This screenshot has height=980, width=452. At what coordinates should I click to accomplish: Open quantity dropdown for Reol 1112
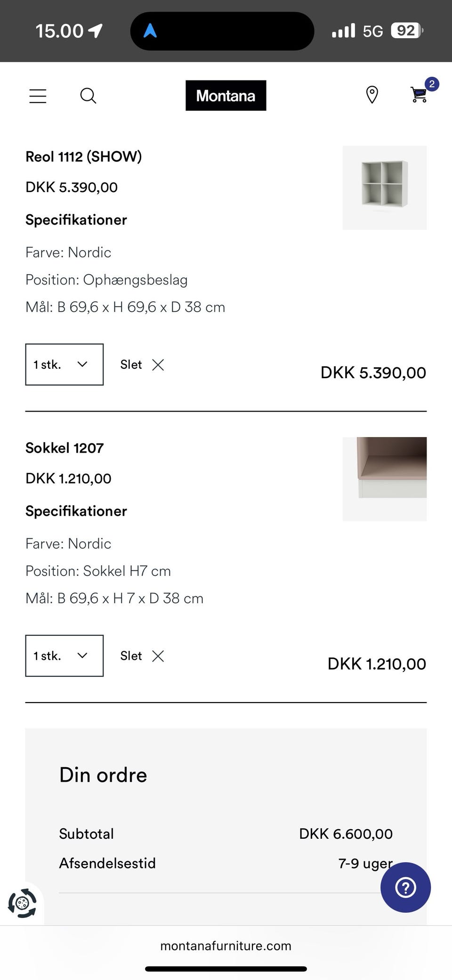point(65,364)
